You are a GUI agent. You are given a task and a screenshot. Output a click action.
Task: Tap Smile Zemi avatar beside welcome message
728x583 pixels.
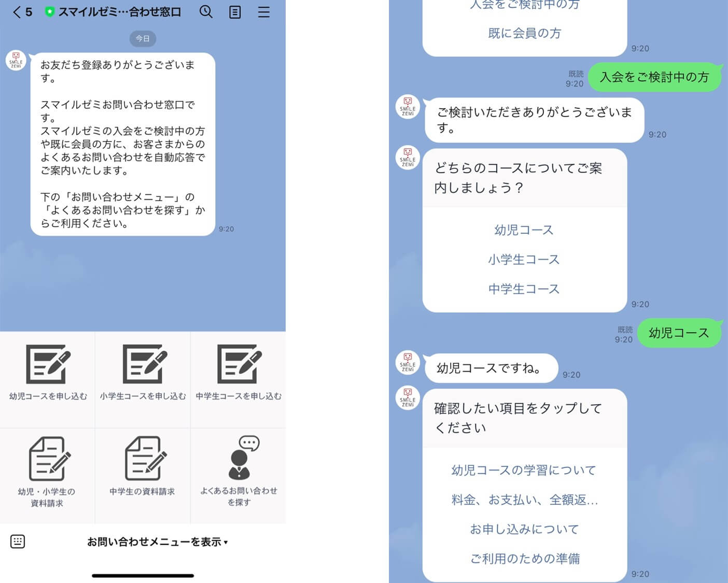coord(16,60)
